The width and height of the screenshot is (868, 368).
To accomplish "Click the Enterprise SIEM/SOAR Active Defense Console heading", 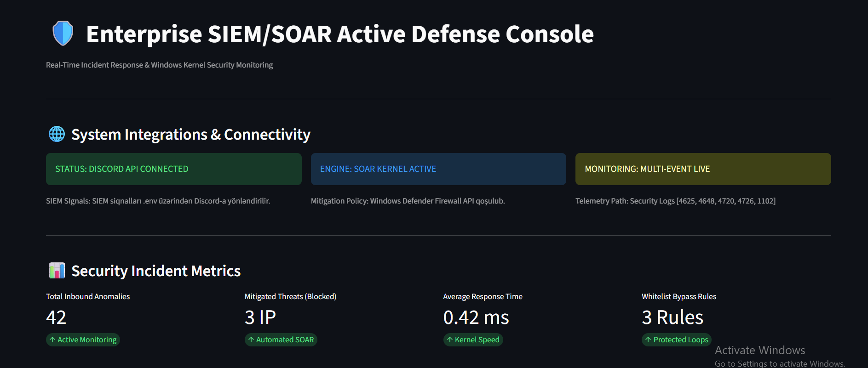I will (x=340, y=34).
